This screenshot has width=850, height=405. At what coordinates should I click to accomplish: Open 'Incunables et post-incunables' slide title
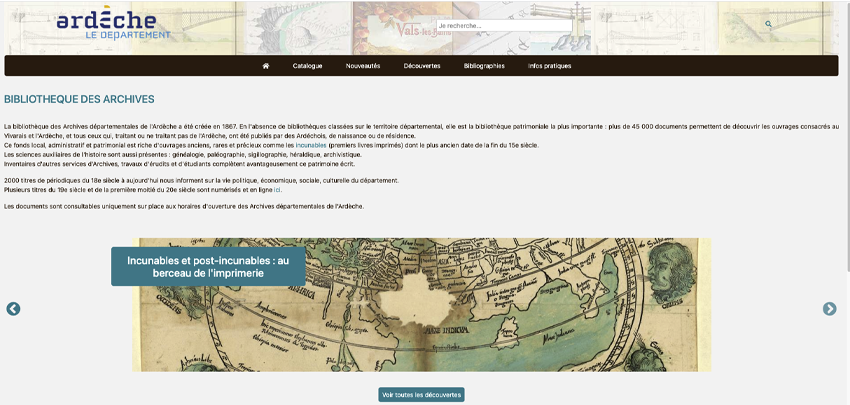(208, 267)
